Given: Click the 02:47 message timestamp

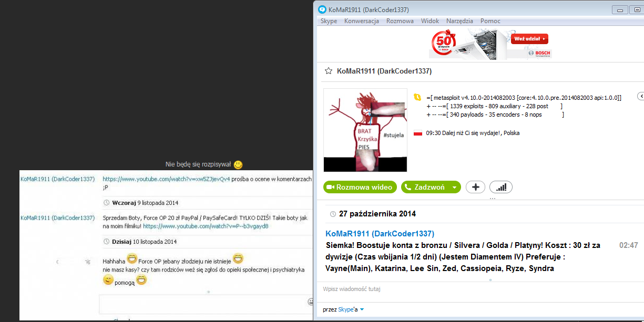Looking at the screenshot, I should (x=629, y=245).
